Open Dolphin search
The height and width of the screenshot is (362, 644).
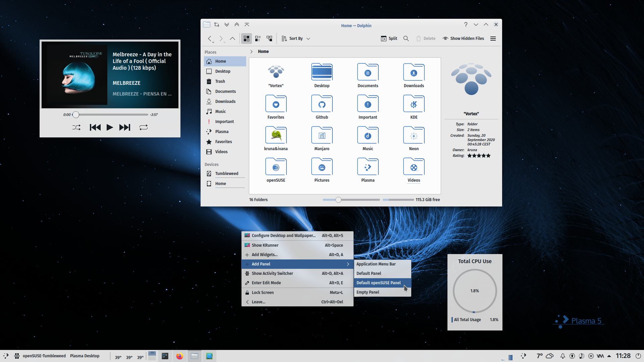406,39
